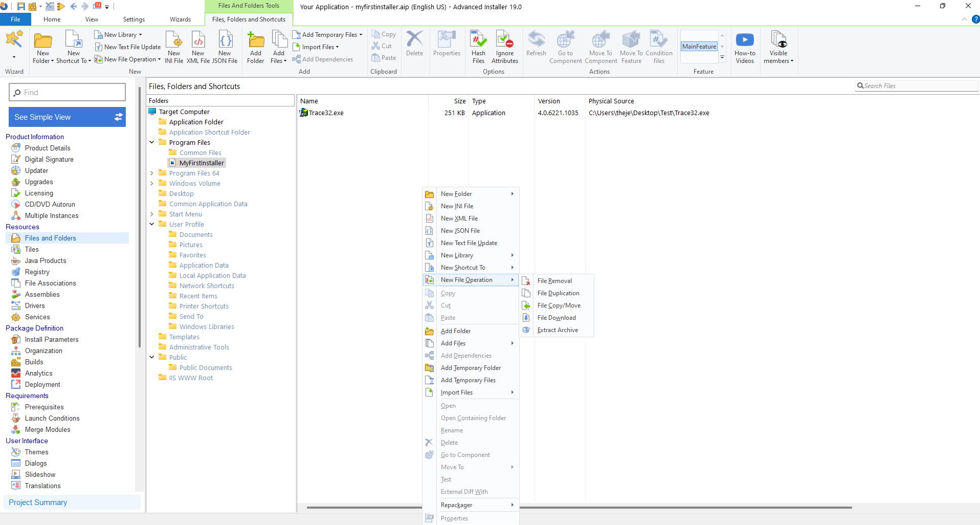The width and height of the screenshot is (980, 525).
Task: Switch to the Wizards ribbon tab
Action: click(180, 19)
